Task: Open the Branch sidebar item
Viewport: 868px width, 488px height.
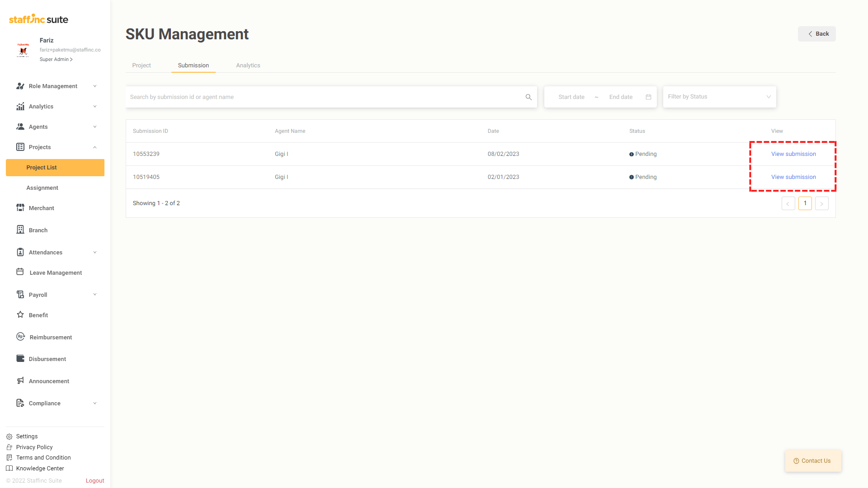Action: click(x=38, y=230)
